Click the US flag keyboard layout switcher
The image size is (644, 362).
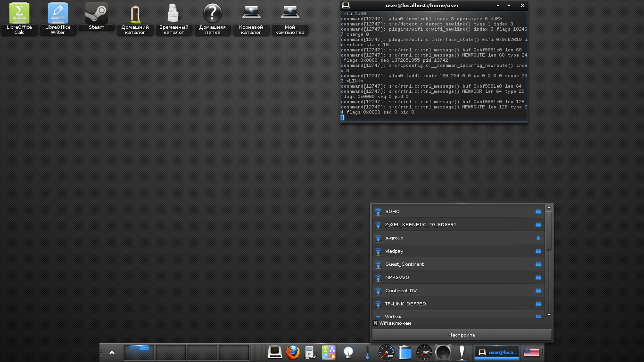pyautogui.click(x=531, y=352)
